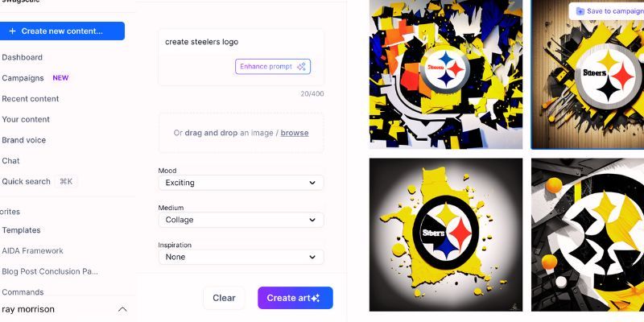Open the Medium dropdown showing Collage
The width and height of the screenshot is (644, 322).
[x=241, y=220]
